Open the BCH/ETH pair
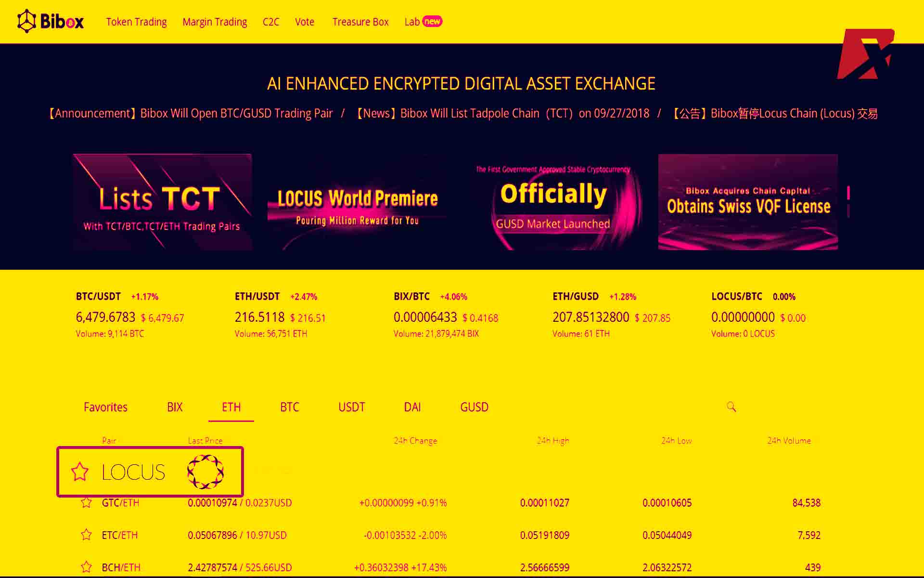The image size is (924, 578). 121,567
